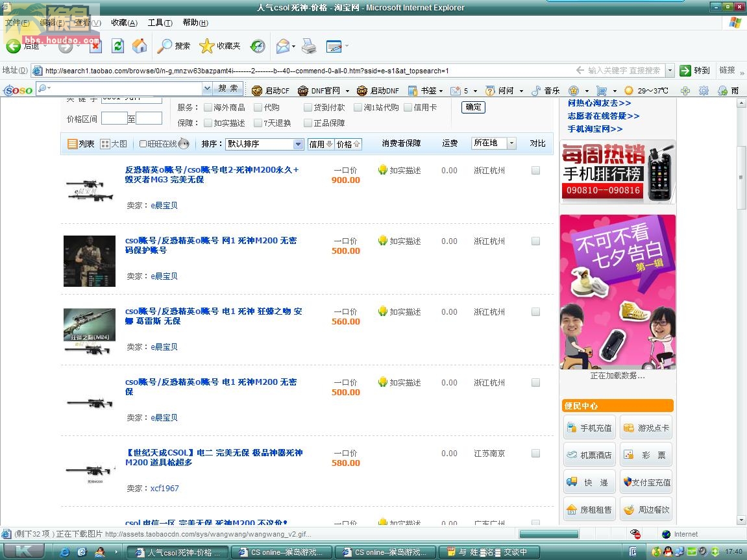
Task: Switch to 列表 list view
Action: coord(81,144)
